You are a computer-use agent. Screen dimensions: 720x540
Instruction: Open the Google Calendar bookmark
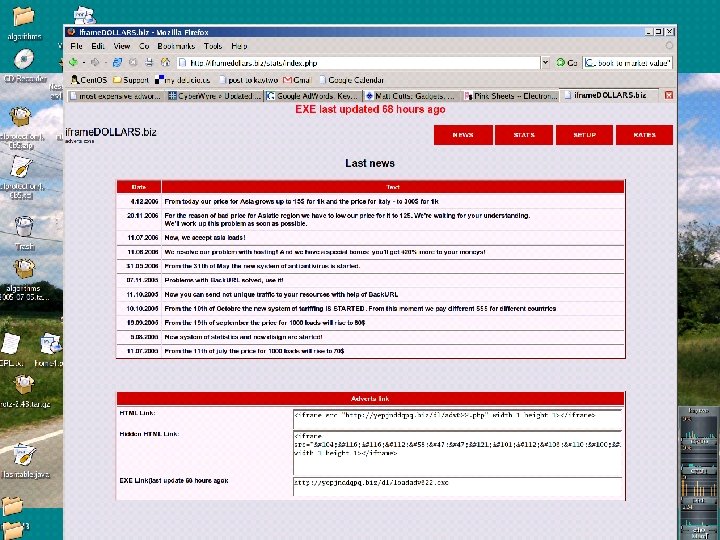[351, 80]
